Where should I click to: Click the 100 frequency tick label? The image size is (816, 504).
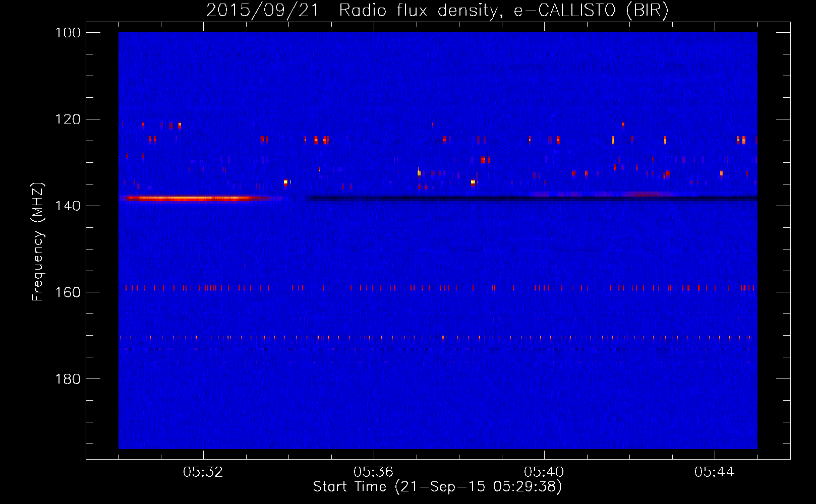click(69, 33)
